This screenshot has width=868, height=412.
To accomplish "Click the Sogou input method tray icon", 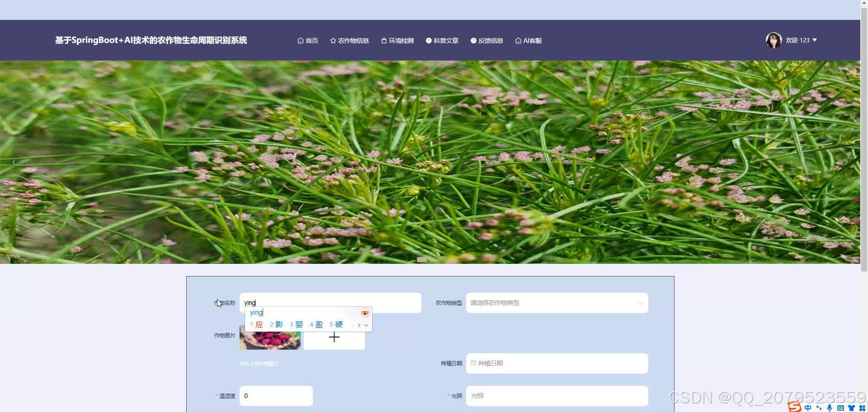I will [794, 407].
